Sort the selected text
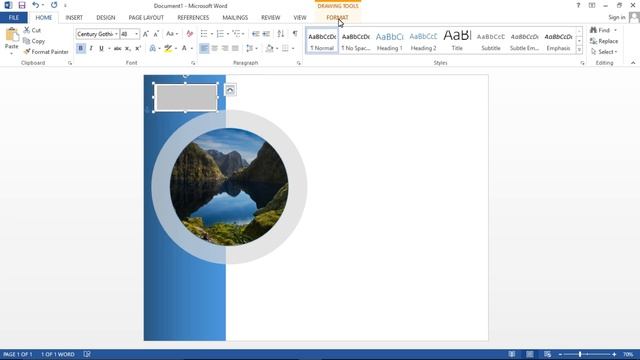Image resolution: width=640 pixels, height=360 pixels. 281,34
